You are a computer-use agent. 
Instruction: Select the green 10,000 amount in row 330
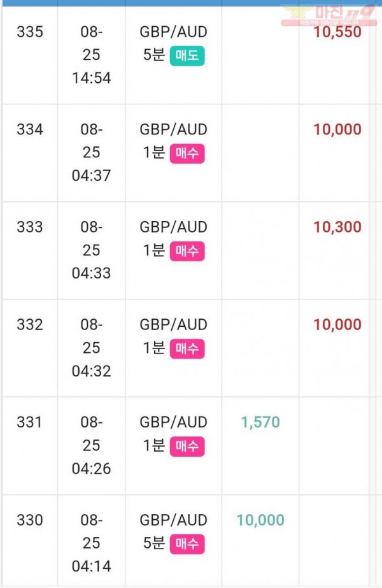[260, 520]
